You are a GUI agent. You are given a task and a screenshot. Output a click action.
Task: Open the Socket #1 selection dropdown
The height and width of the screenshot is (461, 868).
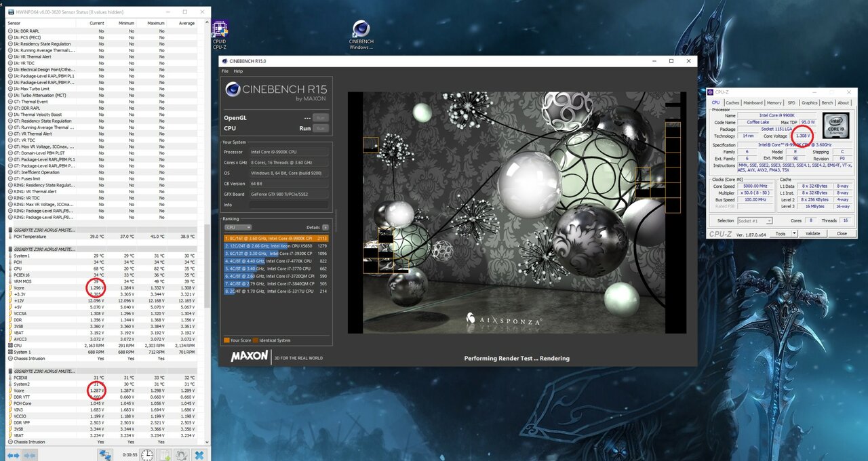coord(755,220)
